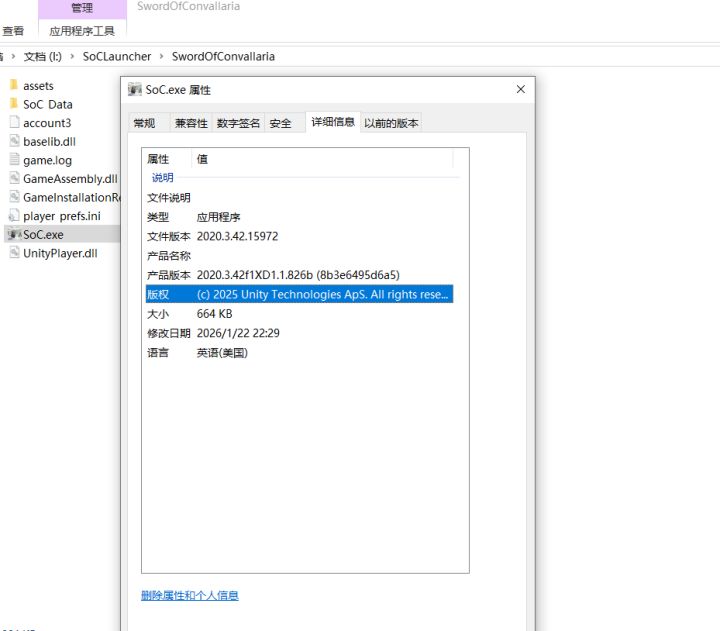
Task: Click the player_prefs.ini file icon
Action: coord(14,215)
